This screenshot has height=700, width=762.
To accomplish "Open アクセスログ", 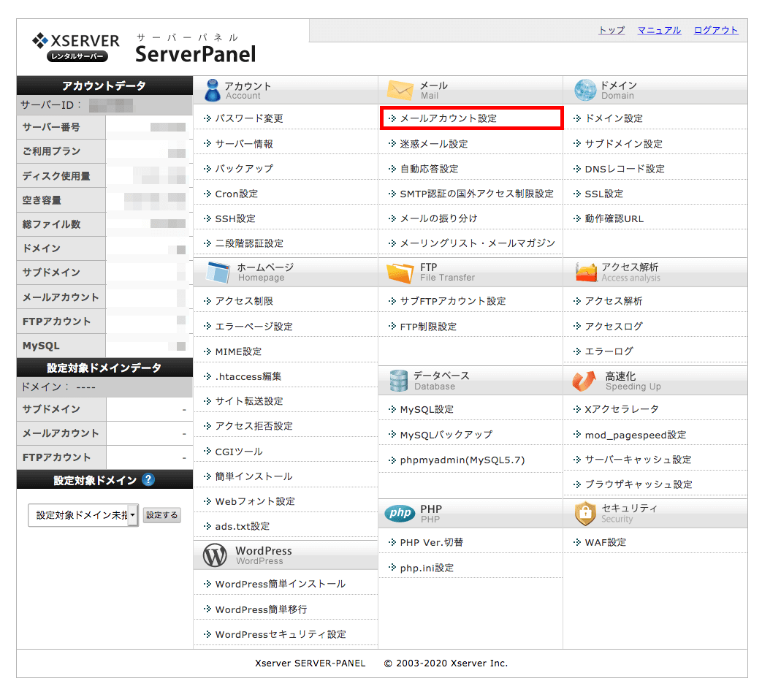I will tap(614, 326).
